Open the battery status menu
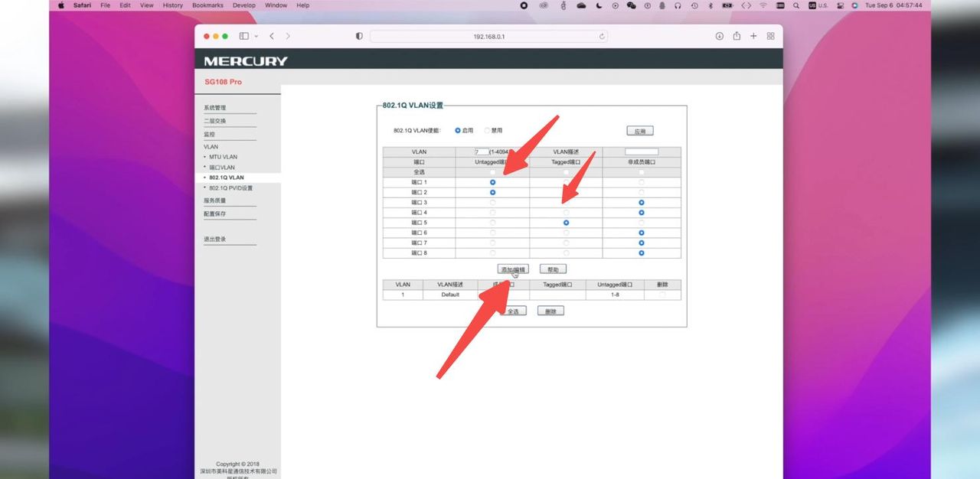The image size is (980, 479). tap(727, 5)
